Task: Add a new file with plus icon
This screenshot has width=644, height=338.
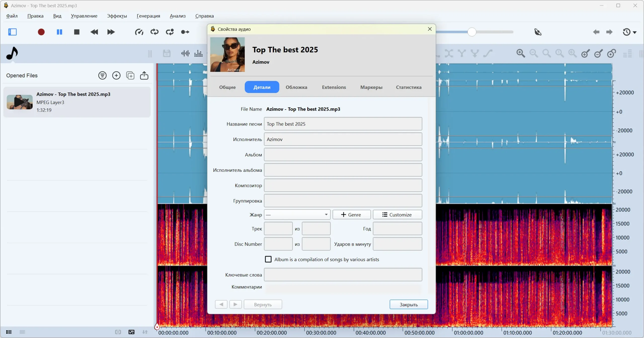Action: [116, 76]
